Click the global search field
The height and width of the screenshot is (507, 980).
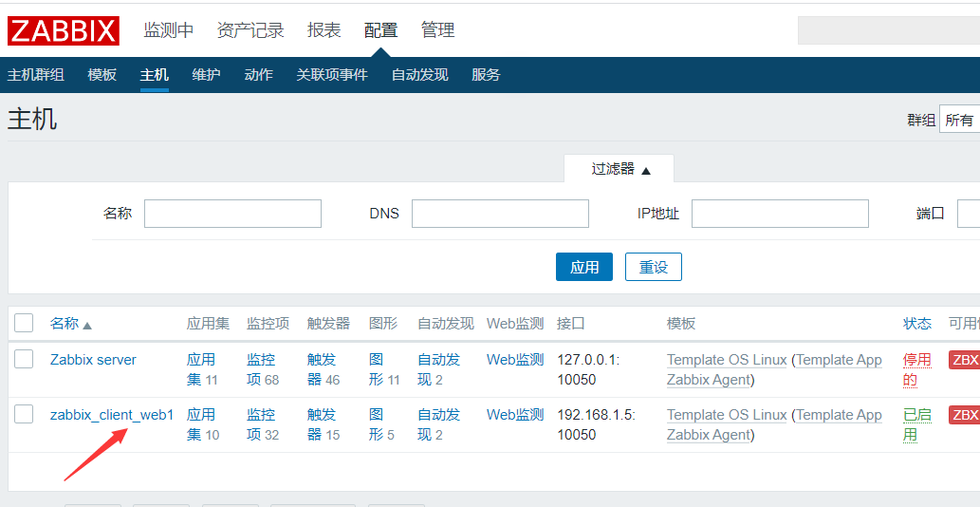click(x=889, y=30)
